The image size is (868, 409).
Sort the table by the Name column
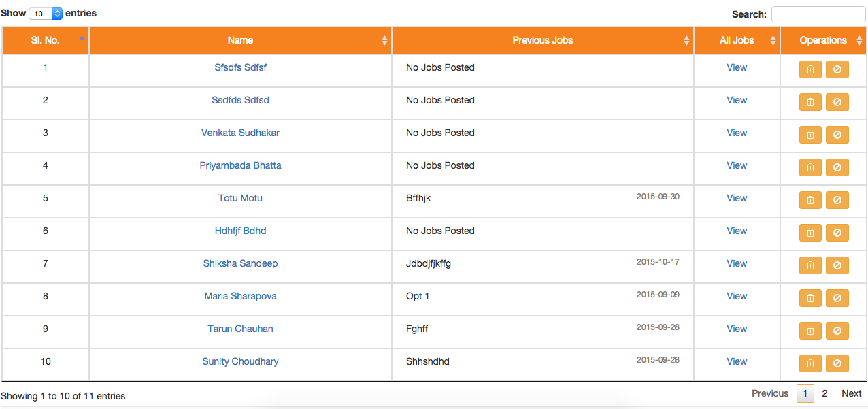240,40
